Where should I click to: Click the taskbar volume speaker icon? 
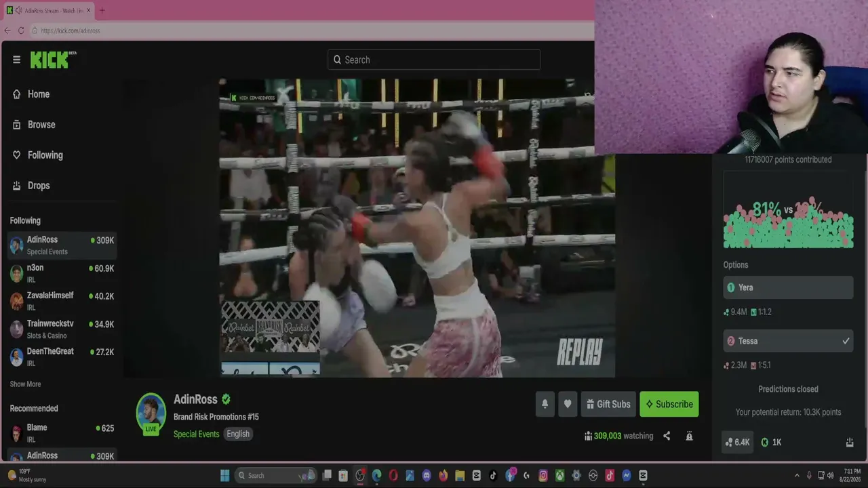point(830,476)
